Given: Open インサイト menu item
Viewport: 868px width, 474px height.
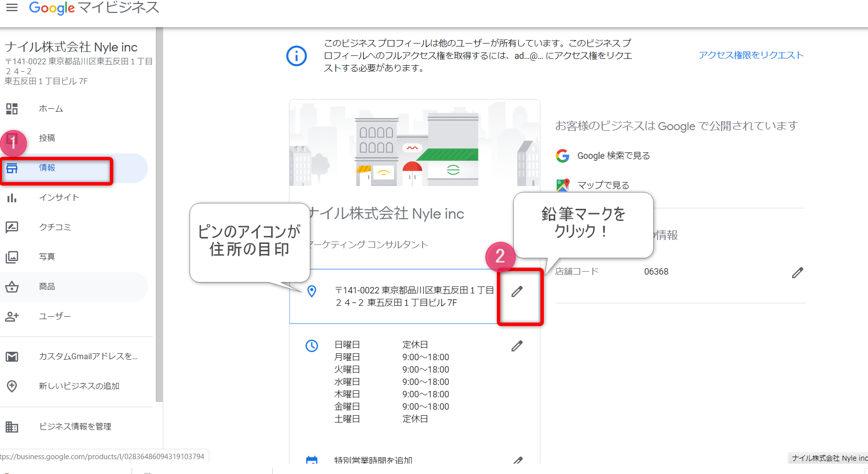Looking at the screenshot, I should click(x=59, y=197).
